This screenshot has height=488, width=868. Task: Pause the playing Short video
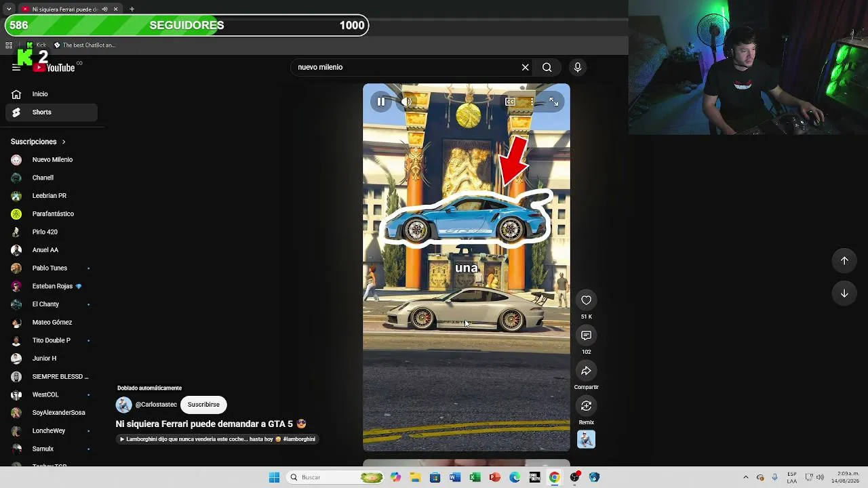[x=381, y=102]
